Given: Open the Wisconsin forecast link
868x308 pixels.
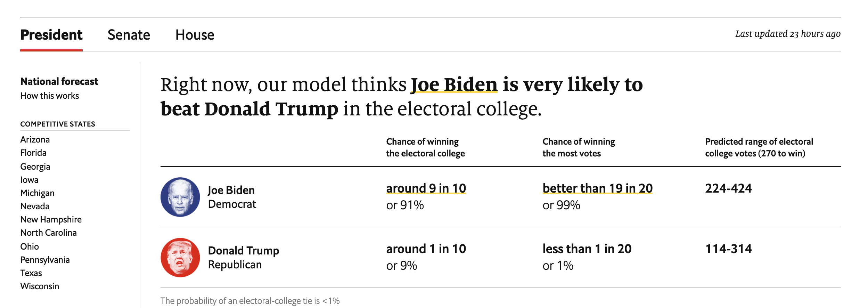Looking at the screenshot, I should tap(40, 286).
